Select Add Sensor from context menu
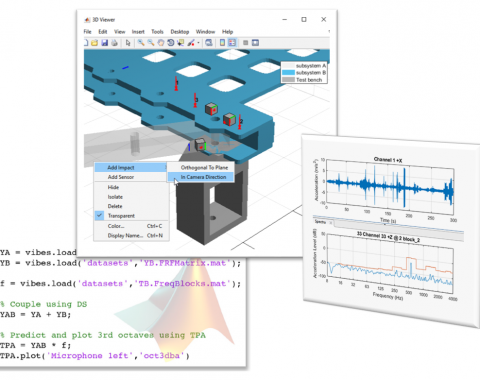Image resolution: width=480 pixels, height=380 pixels. 121,177
